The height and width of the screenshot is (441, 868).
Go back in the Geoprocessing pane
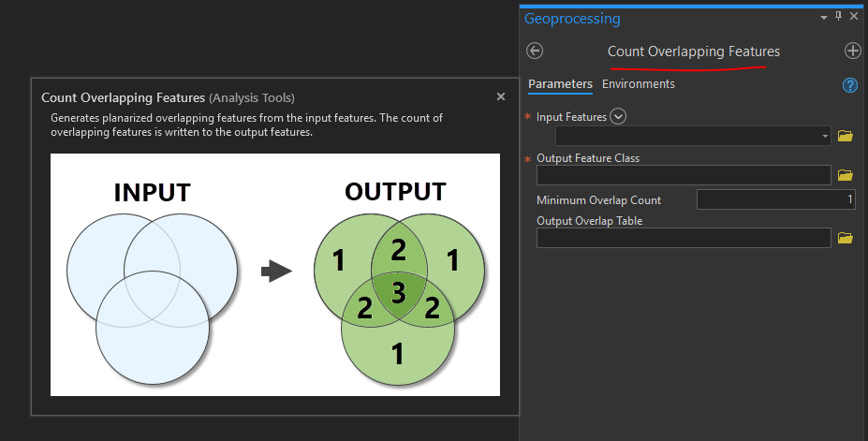pos(536,51)
